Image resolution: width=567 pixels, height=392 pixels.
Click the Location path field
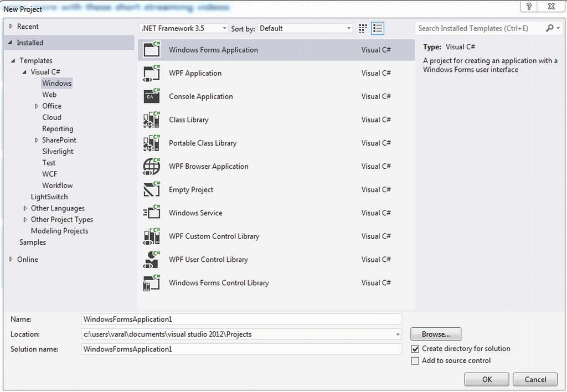241,334
